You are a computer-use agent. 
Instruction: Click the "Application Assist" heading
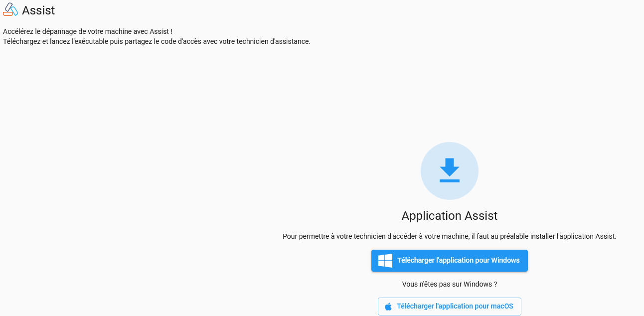point(450,216)
